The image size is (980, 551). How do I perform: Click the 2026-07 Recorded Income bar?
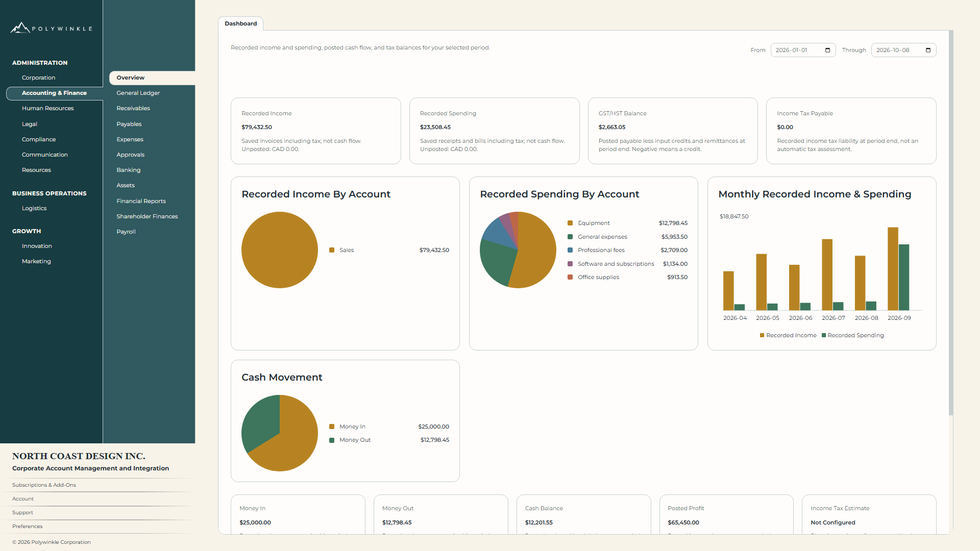pyautogui.click(x=827, y=274)
